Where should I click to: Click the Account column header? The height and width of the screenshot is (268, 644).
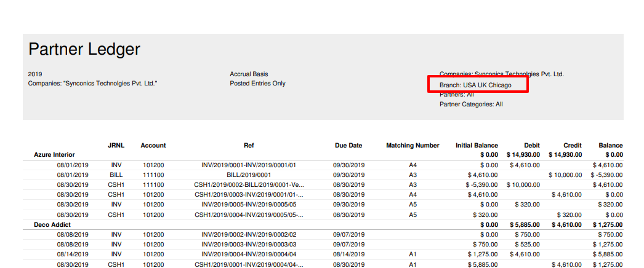[153, 146]
